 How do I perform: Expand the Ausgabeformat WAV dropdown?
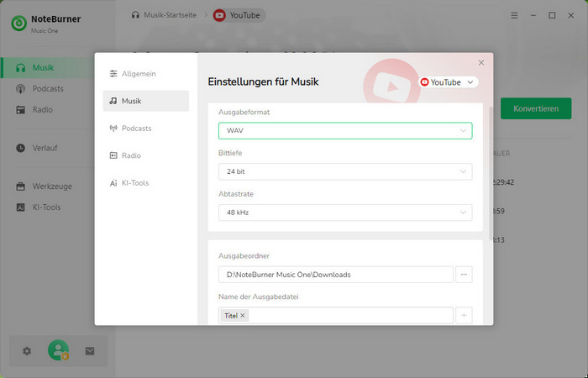point(345,130)
